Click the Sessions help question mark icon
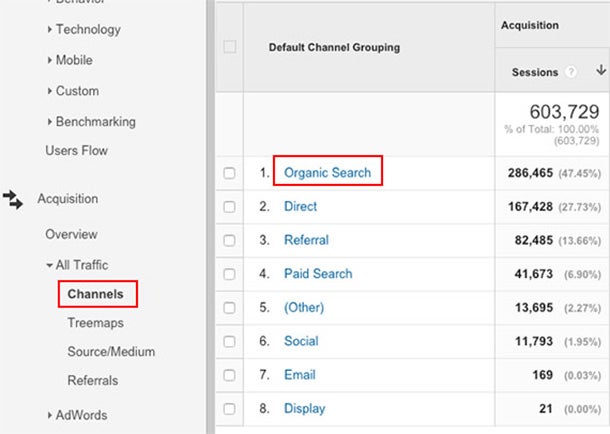The image size is (610, 434). tap(571, 72)
